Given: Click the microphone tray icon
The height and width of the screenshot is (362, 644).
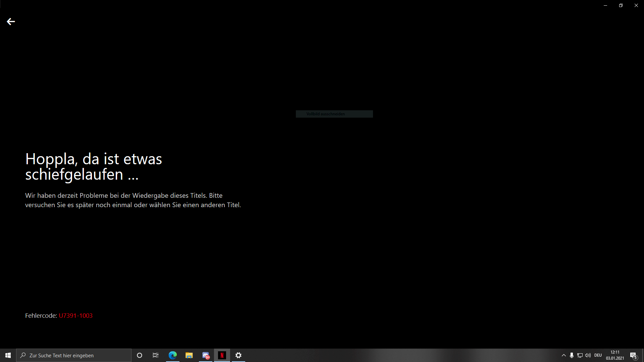Looking at the screenshot, I should [572, 355].
